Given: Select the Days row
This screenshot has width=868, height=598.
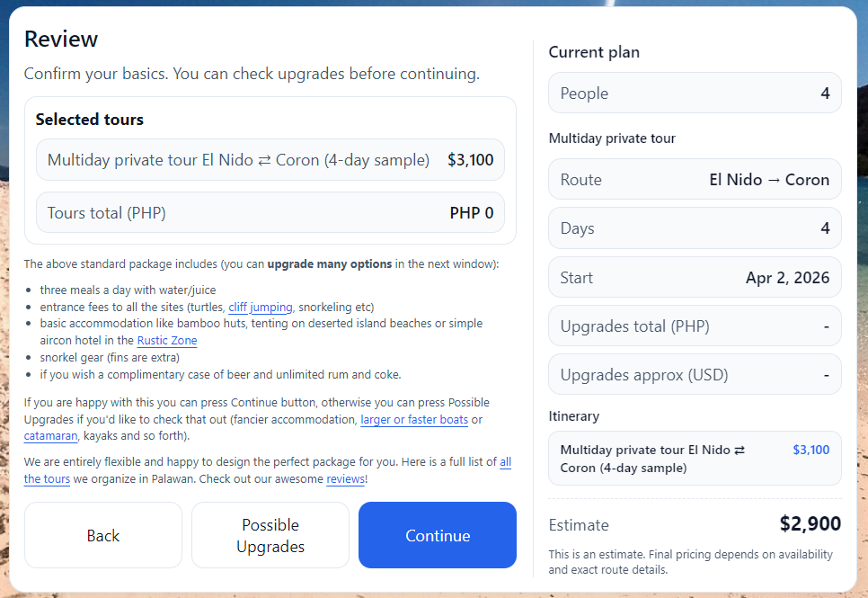Looking at the screenshot, I should (695, 228).
